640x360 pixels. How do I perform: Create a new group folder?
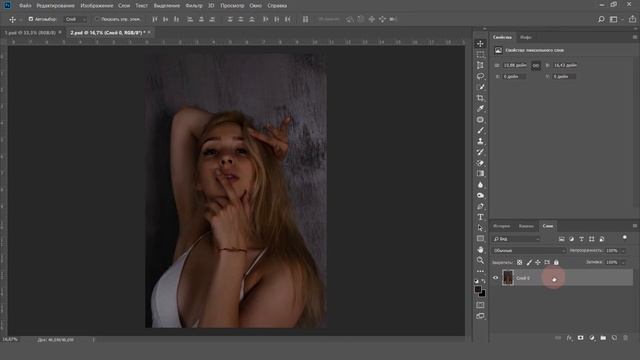[x=603, y=338]
